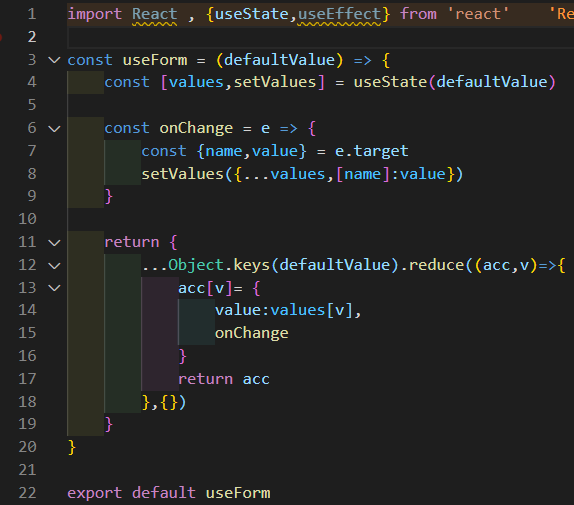Click line number 1 in the gutter
This screenshot has width=574, height=505.
point(32,14)
